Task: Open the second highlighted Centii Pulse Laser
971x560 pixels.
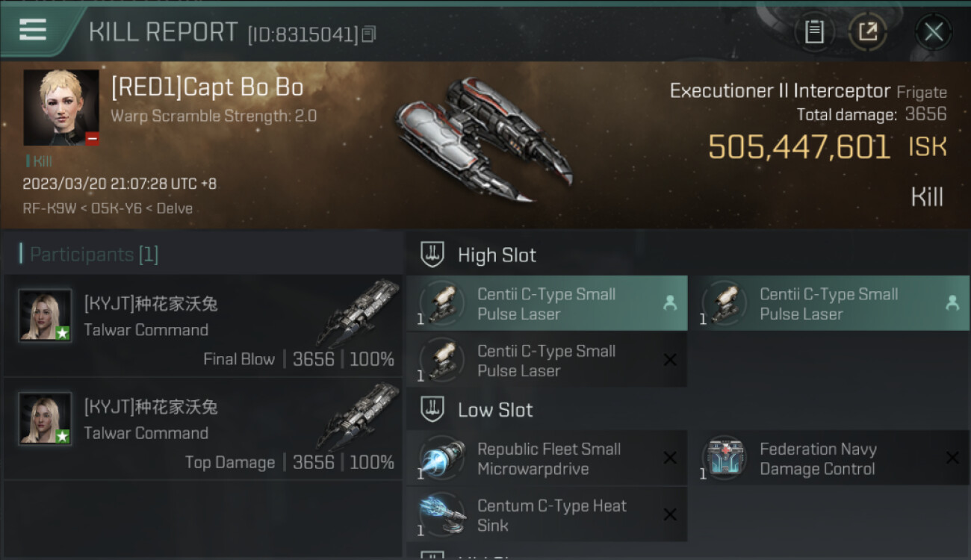Action: pyautogui.click(x=829, y=303)
